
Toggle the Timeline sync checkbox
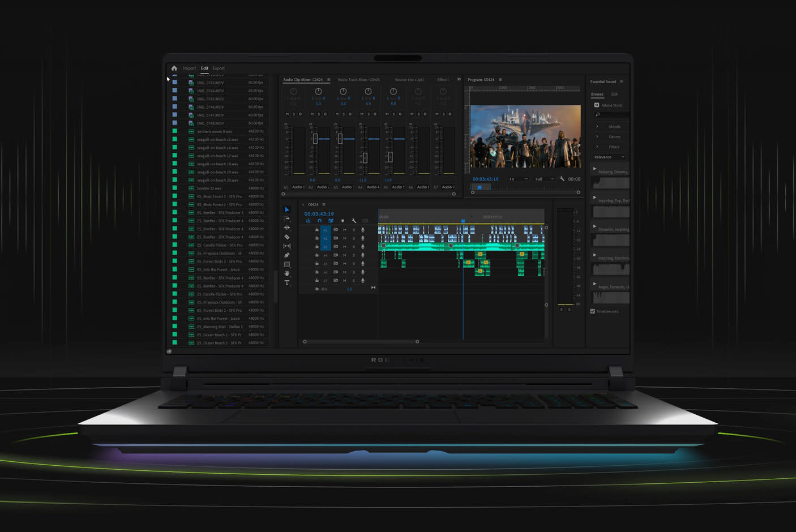tap(593, 311)
